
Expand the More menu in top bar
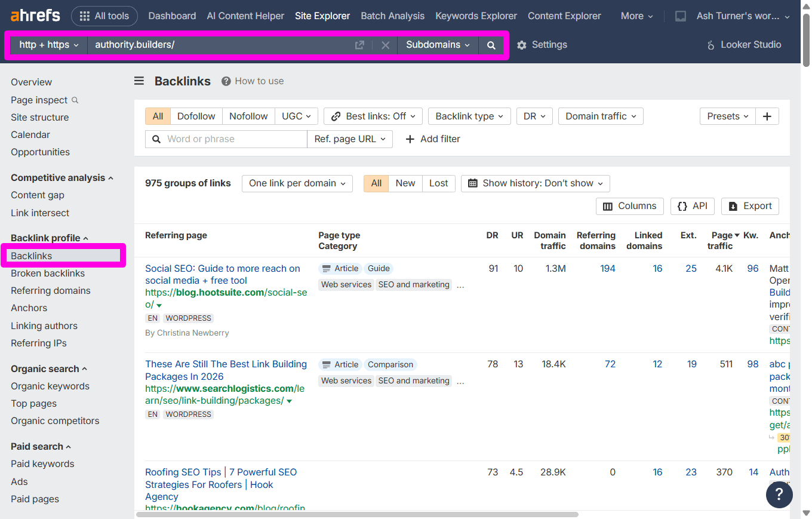tap(636, 16)
